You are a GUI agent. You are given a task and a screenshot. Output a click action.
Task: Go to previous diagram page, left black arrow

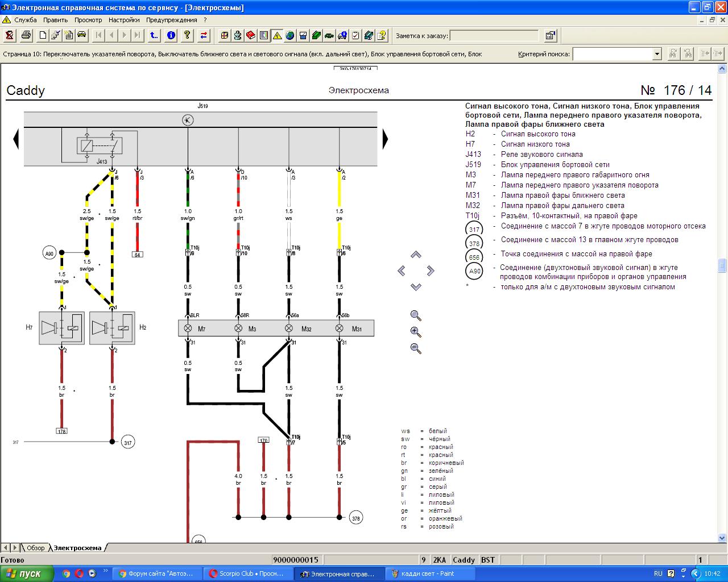pos(16,139)
